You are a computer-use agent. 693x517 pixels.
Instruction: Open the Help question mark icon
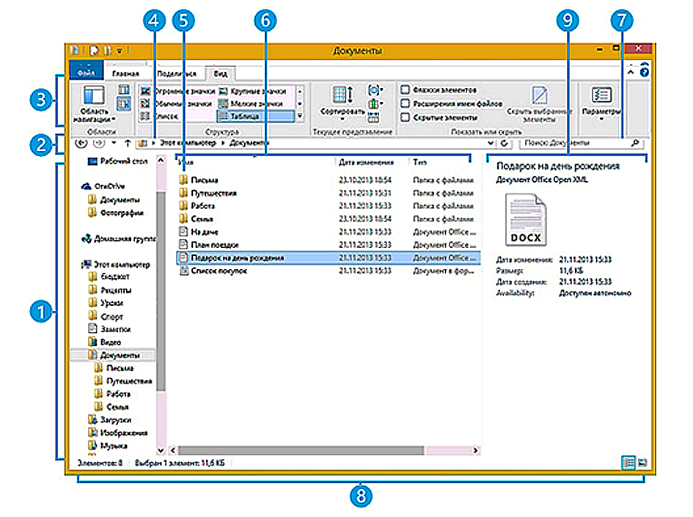(644, 72)
